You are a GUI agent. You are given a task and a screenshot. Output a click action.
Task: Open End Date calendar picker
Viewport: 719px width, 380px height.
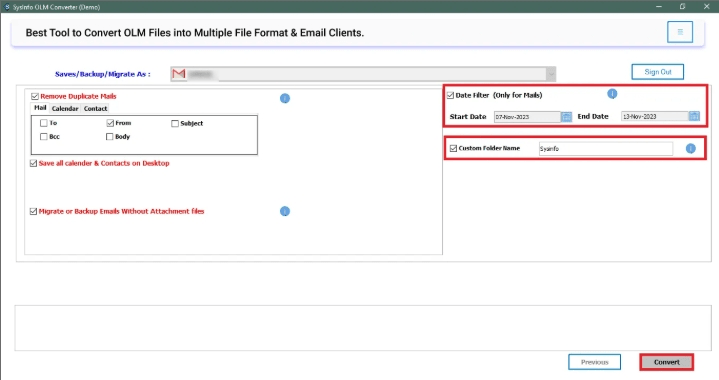tap(694, 116)
